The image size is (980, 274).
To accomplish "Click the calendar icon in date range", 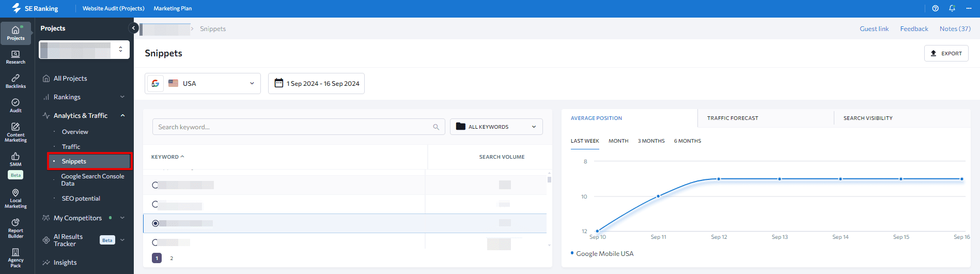I will click(278, 83).
